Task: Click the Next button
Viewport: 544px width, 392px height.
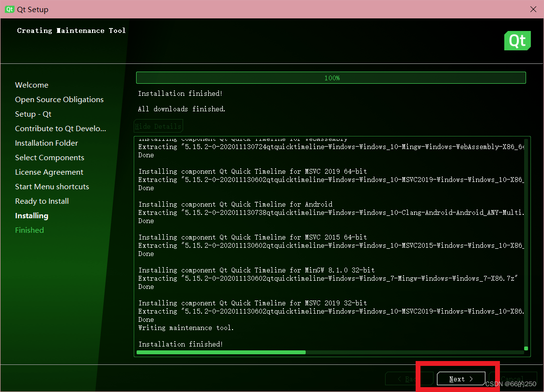Action: [x=461, y=379]
